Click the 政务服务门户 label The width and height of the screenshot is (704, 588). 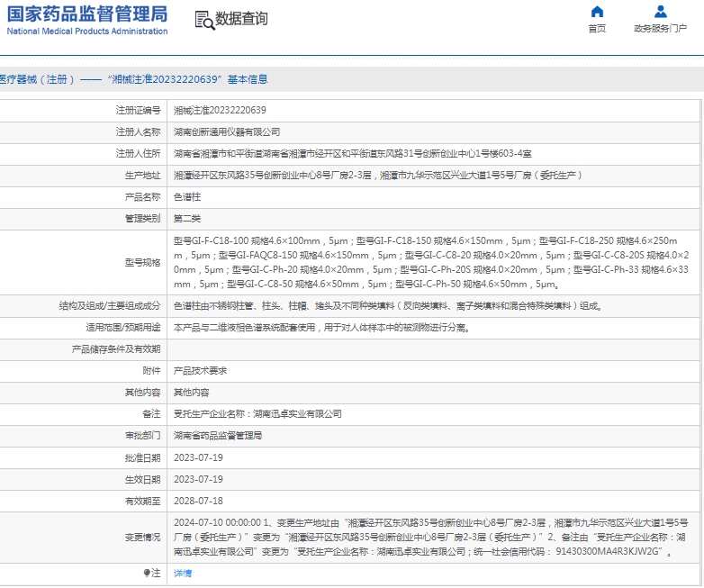660,29
